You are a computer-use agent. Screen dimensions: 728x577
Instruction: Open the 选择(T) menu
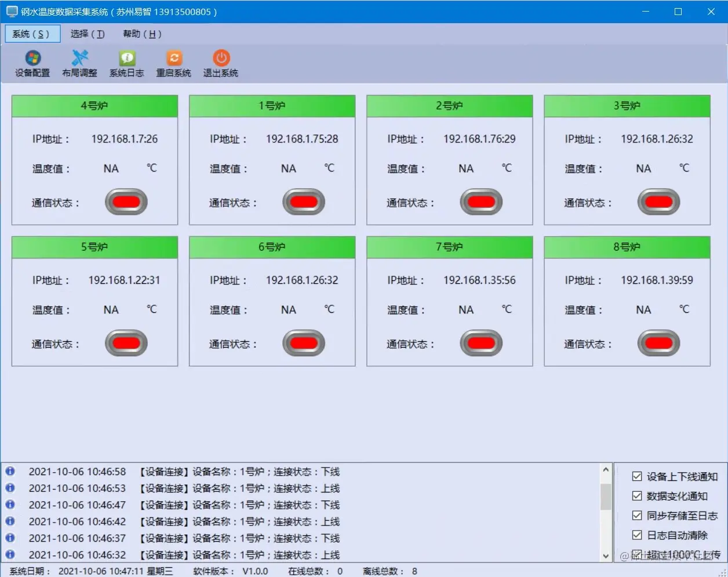(x=88, y=34)
